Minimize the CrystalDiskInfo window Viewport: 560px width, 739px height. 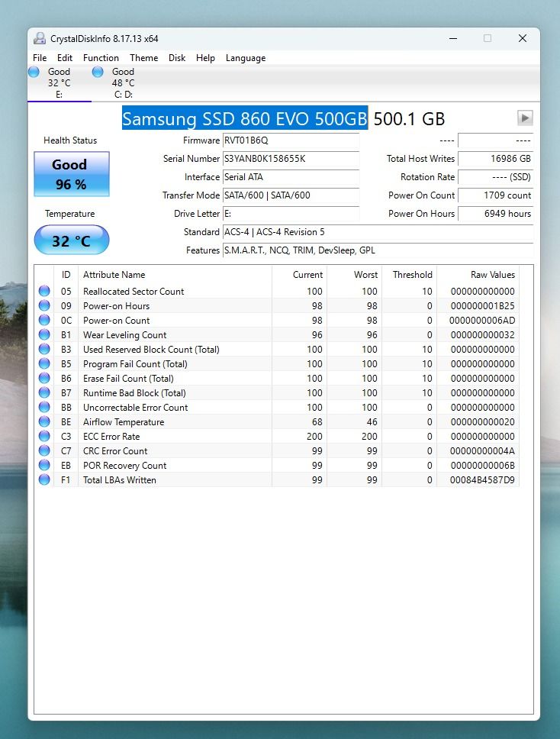[x=453, y=38]
